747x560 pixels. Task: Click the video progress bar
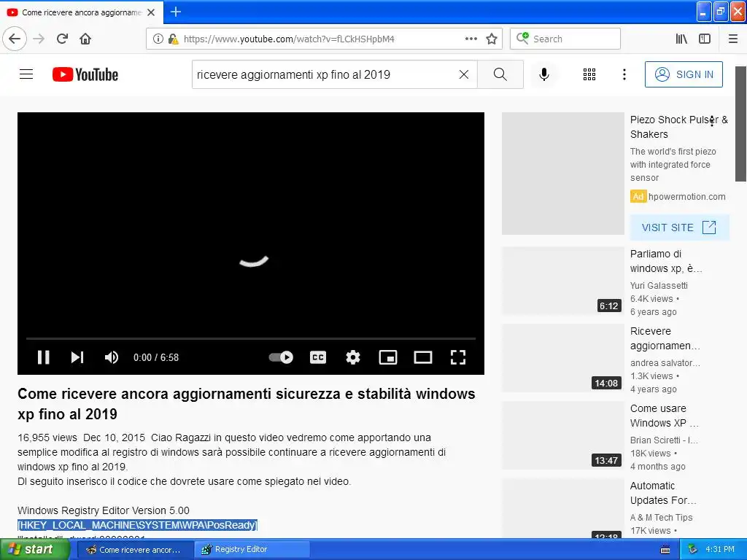pos(251,338)
